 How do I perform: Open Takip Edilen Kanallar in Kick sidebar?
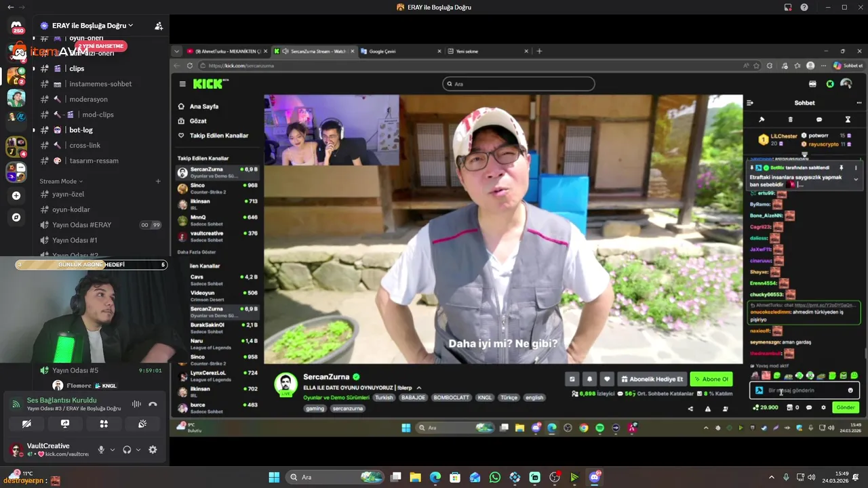pos(212,136)
